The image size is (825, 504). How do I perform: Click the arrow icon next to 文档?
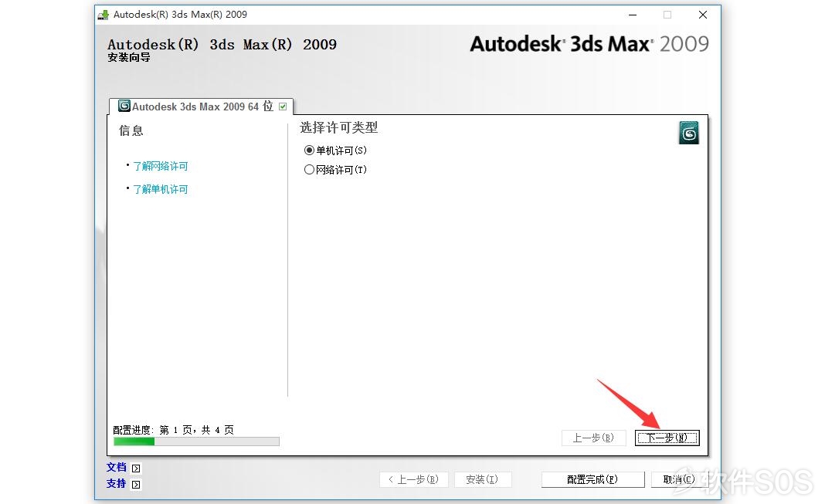pos(136,468)
